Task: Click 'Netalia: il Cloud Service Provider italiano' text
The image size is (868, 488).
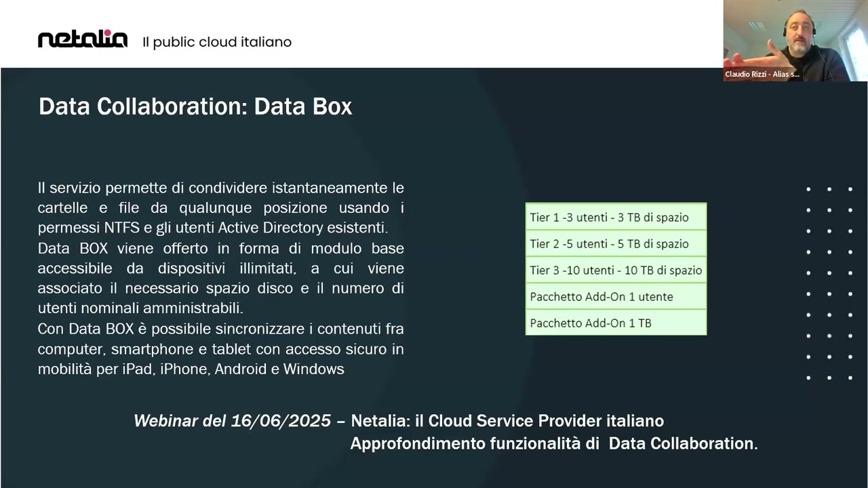Action: point(507,421)
